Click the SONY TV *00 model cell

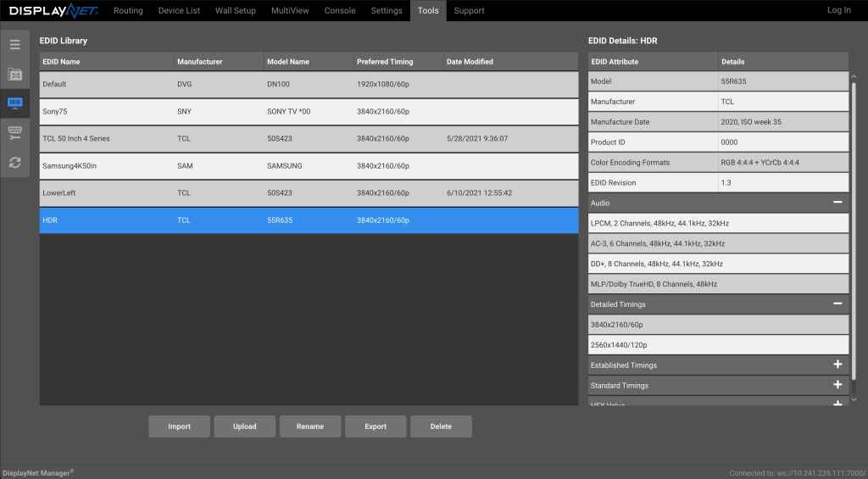point(288,111)
